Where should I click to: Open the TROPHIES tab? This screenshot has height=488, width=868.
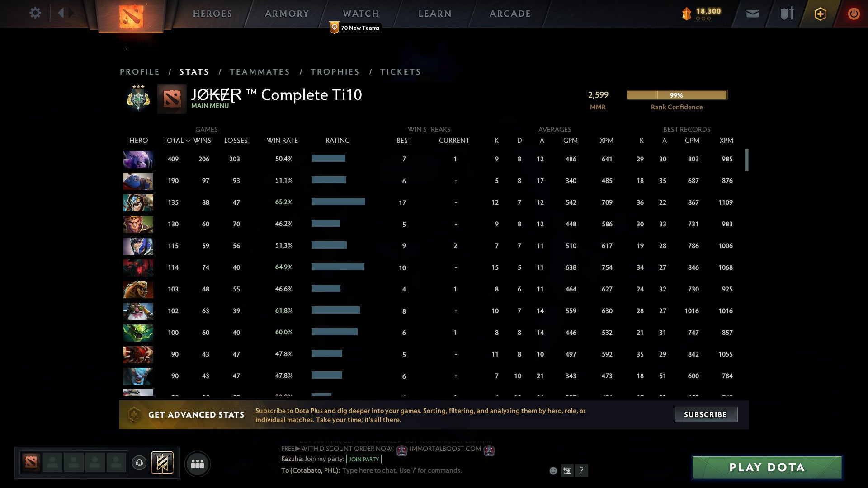(x=335, y=72)
